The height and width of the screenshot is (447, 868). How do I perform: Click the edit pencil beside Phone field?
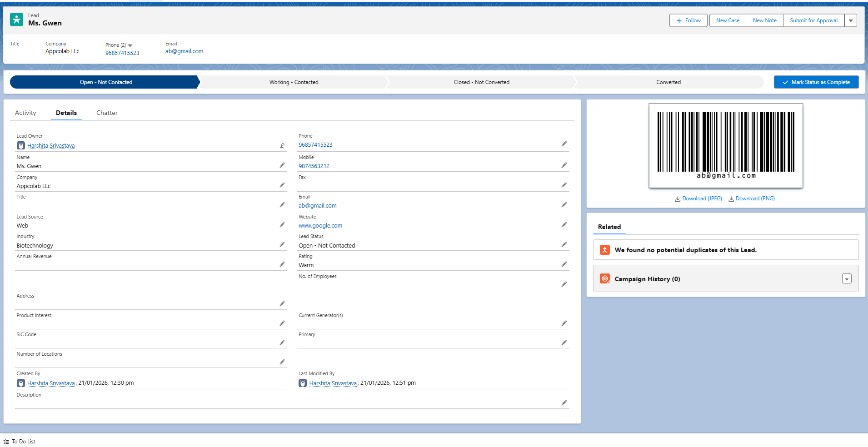point(564,144)
